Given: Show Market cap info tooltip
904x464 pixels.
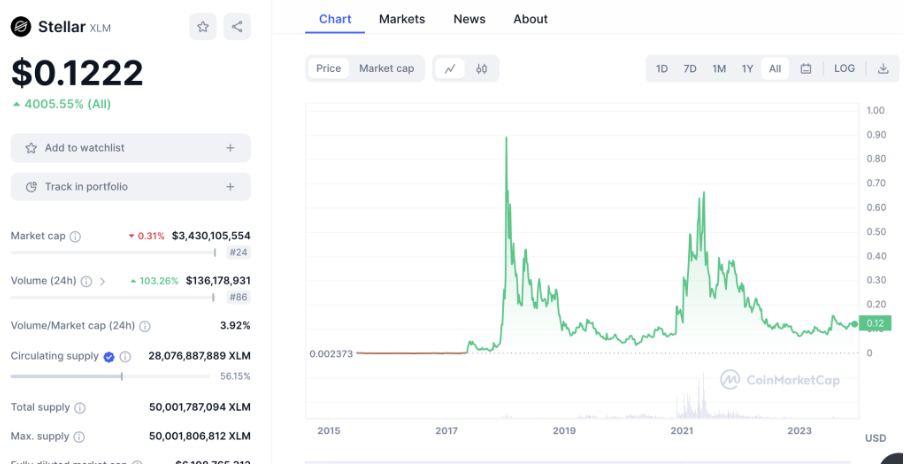Looking at the screenshot, I should [x=76, y=236].
